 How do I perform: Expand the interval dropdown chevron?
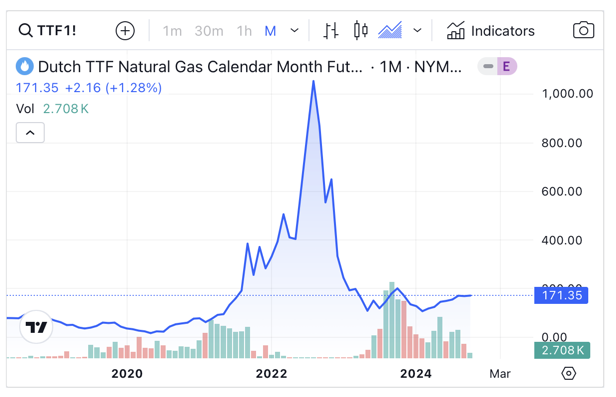[x=294, y=30]
